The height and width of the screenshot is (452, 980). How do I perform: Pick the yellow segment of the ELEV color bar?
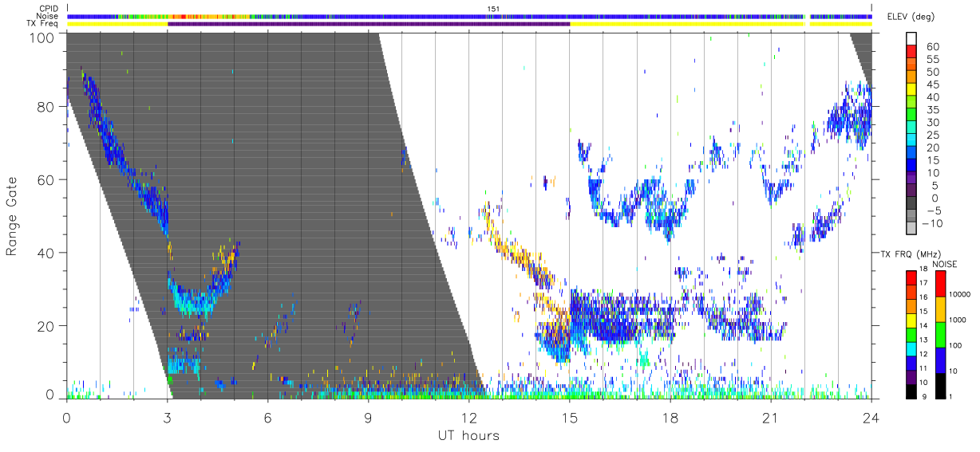pyautogui.click(x=911, y=91)
